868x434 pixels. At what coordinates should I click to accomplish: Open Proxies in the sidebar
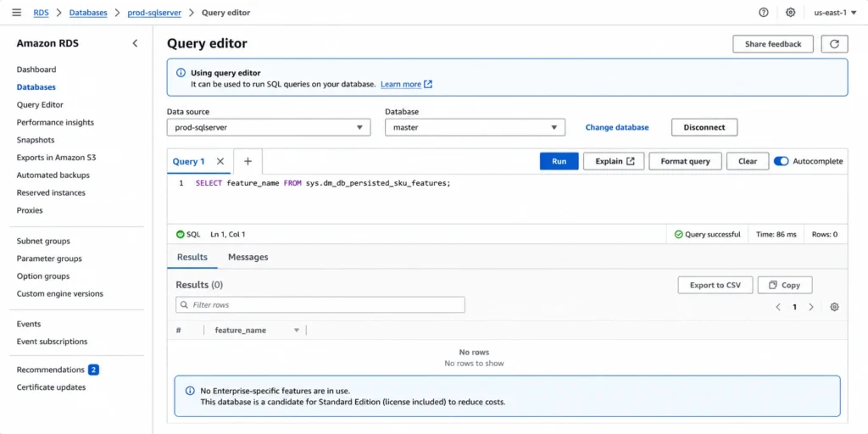30,210
